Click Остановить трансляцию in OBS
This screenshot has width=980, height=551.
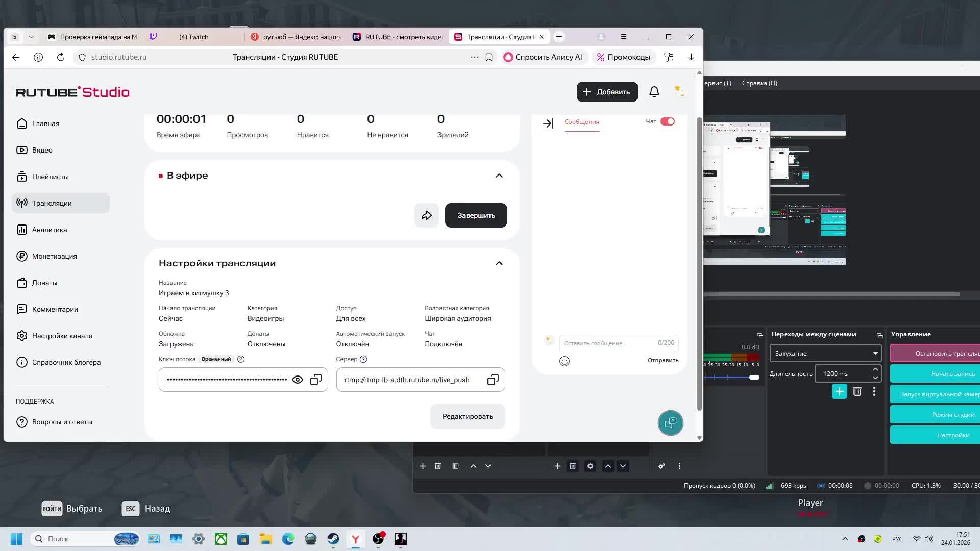[935, 353]
